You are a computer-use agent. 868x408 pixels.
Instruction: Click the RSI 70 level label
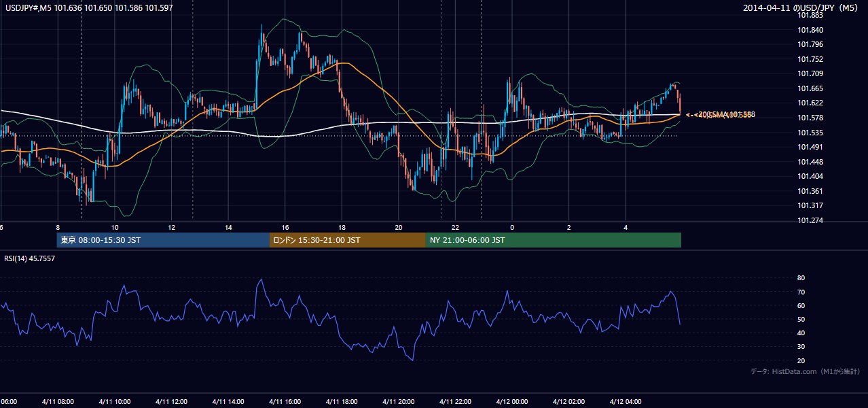pyautogui.click(x=801, y=292)
